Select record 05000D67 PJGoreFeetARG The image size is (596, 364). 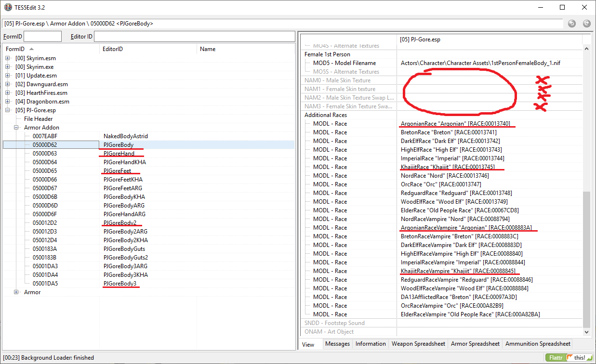(148, 188)
